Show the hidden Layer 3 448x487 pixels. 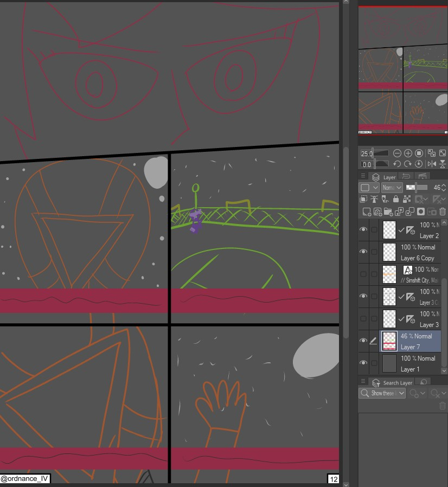tap(363, 318)
